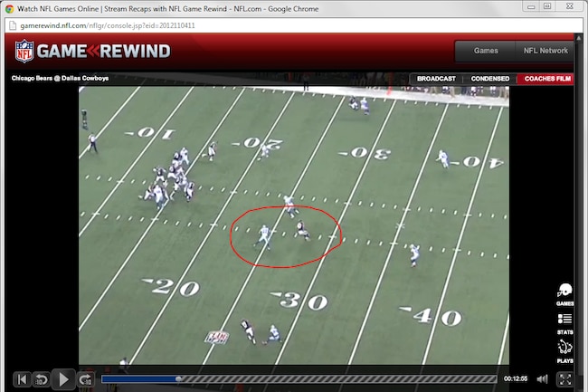Open the Games helmet icon panel
The width and height of the screenshot is (588, 392).
point(564,295)
